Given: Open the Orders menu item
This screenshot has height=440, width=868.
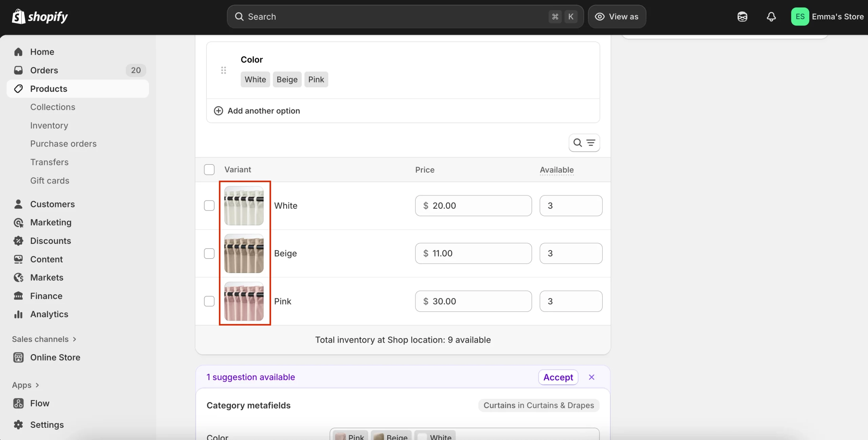Looking at the screenshot, I should 44,70.
